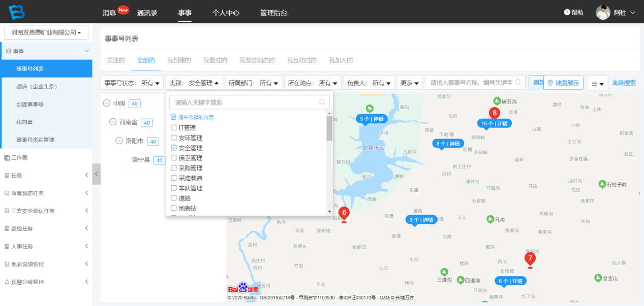The image size is (644, 306).
Task: Close the 类别 安全管理 dropdown
Action: (194, 83)
